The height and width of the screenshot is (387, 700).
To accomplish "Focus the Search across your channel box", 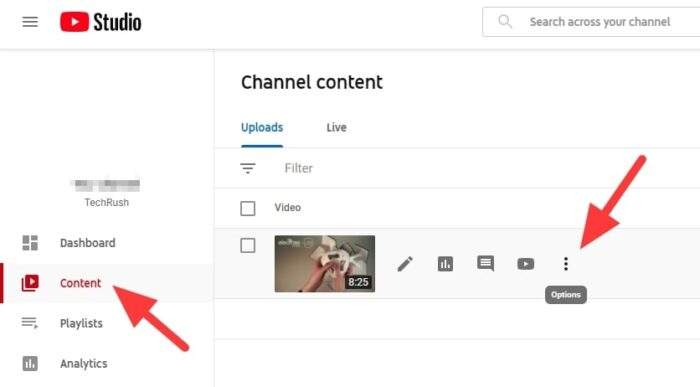I will tap(592, 21).
